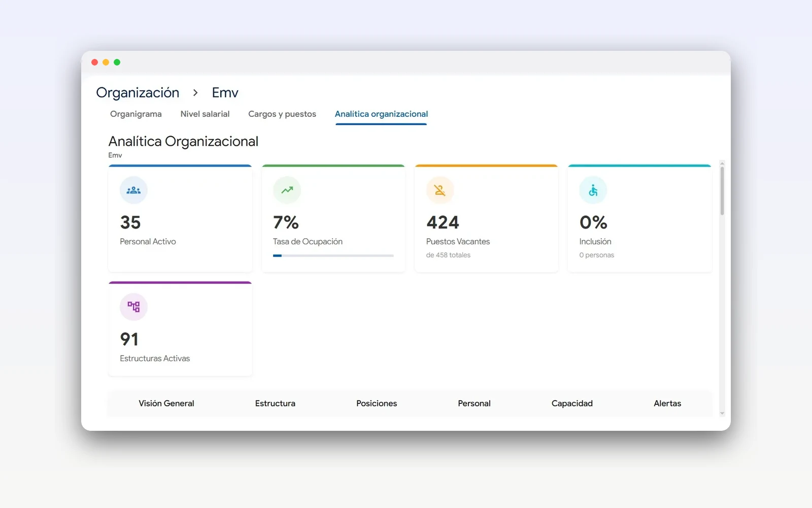Click the breadcrumb chevron after Organización

click(x=195, y=92)
